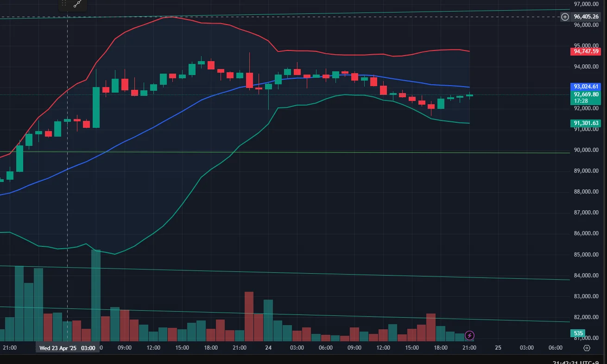607x364 pixels.
Task: Click the tallest green volume bar
Action: coord(96,295)
